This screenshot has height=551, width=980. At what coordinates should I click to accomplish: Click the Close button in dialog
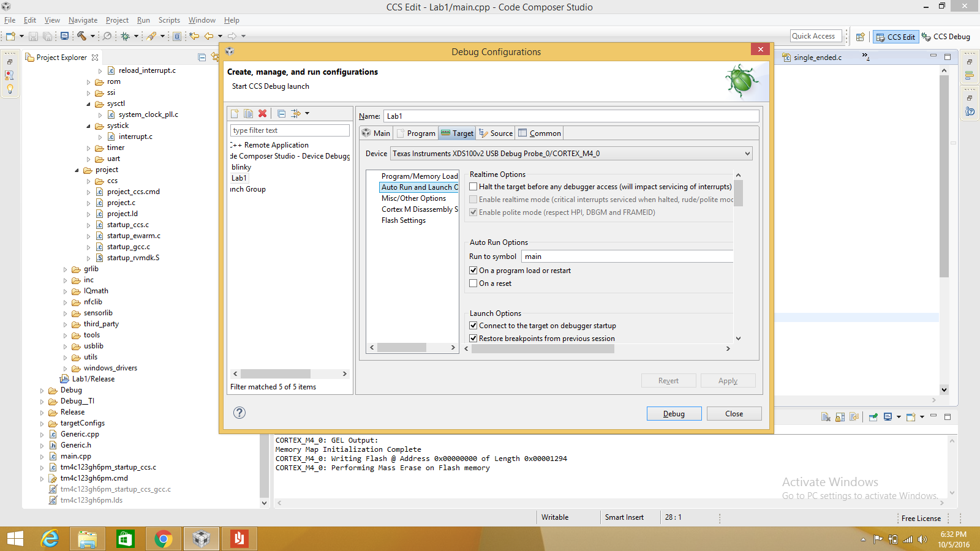tap(734, 414)
